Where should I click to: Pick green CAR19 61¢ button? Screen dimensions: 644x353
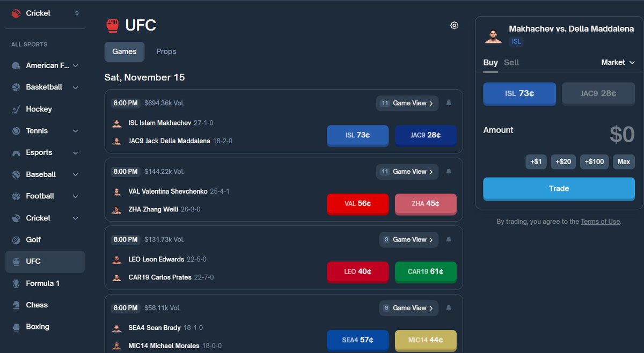[x=426, y=272]
